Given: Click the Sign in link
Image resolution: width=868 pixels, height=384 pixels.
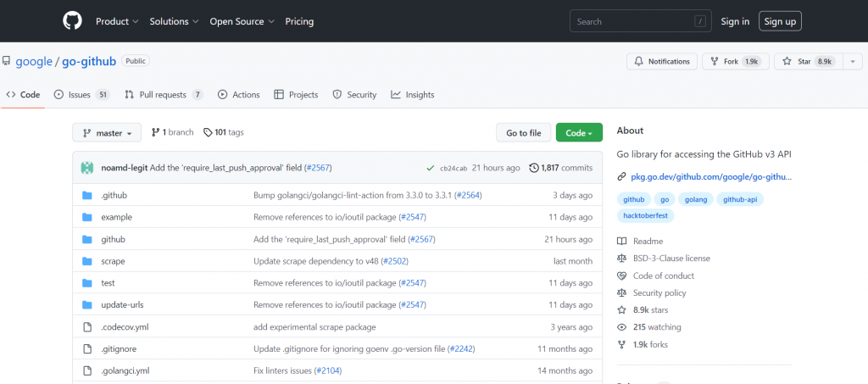Looking at the screenshot, I should (x=735, y=21).
